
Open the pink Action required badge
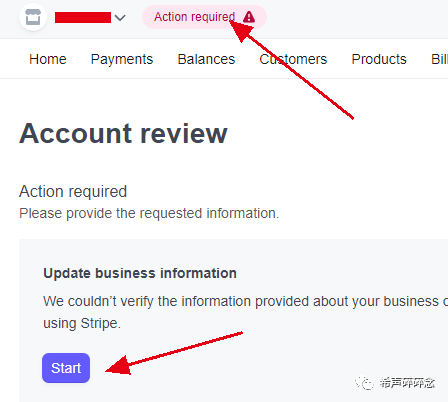204,17
